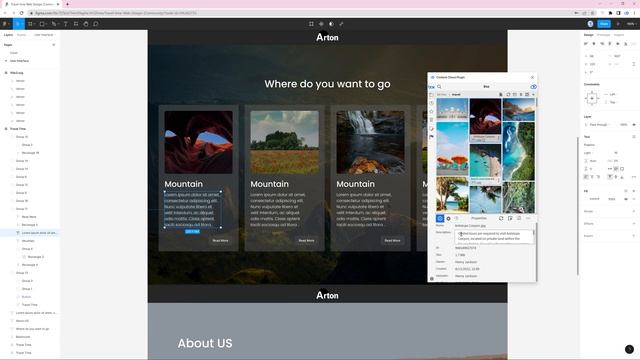Click the Create component icon in toolbar

[x=321, y=24]
